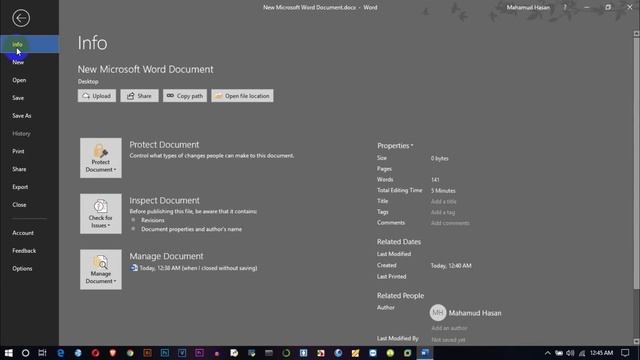Click the Cortana search circle icon
640x360 pixels.
point(25,353)
